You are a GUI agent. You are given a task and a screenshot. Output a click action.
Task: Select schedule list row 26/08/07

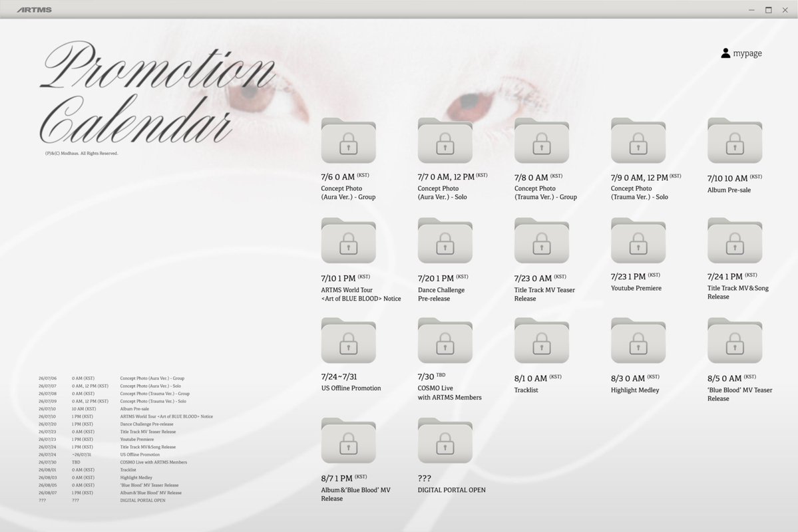tap(110, 493)
